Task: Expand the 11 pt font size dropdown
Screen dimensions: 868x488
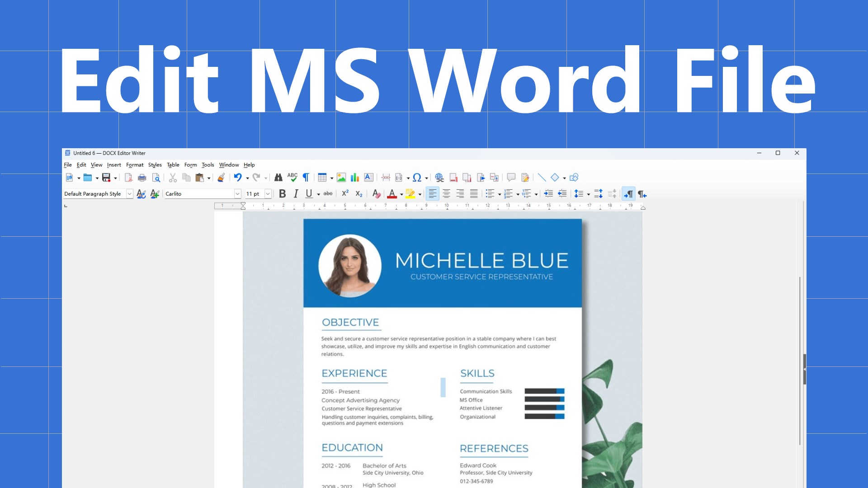Action: tap(268, 194)
